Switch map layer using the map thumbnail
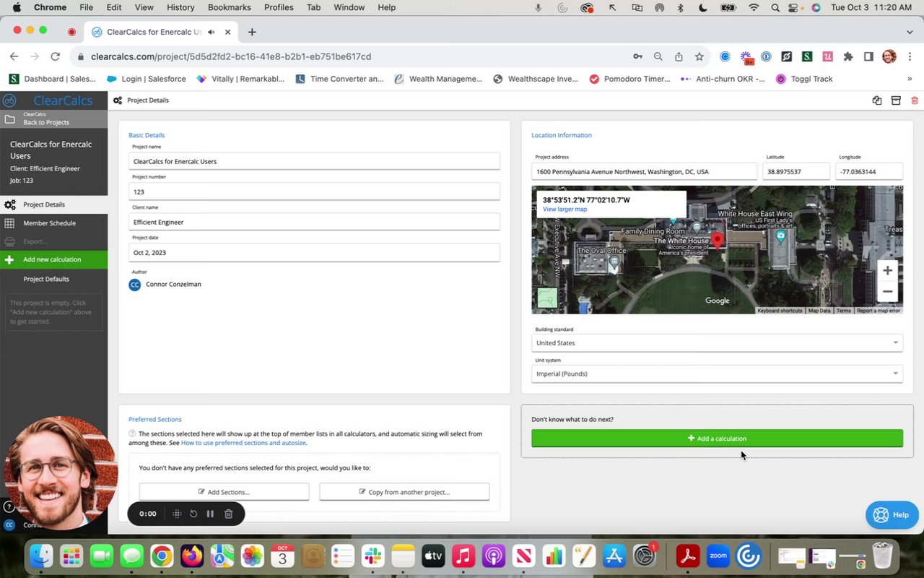The height and width of the screenshot is (578, 924). (547, 298)
